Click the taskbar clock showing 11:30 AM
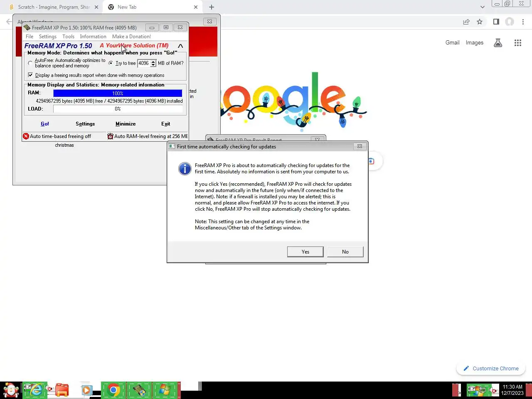 click(512, 390)
